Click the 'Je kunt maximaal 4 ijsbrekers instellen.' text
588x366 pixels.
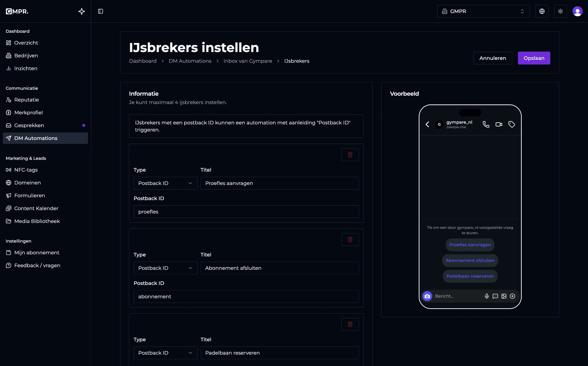[x=178, y=102]
